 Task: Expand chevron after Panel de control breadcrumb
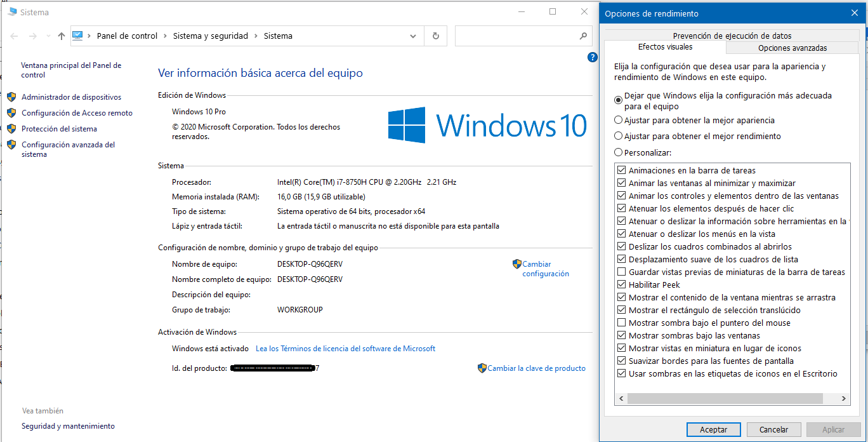pyautogui.click(x=165, y=36)
